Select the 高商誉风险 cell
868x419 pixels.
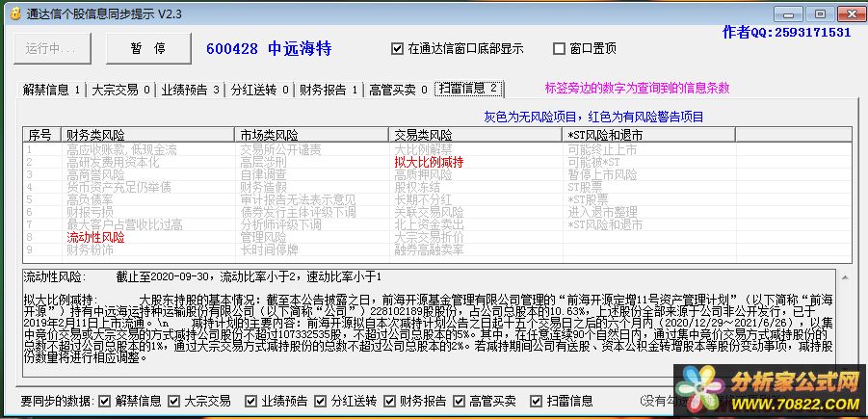(95, 175)
